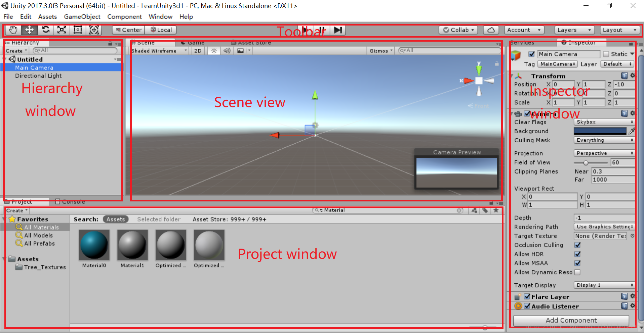The height and width of the screenshot is (333, 644).
Task: Open the Layers dropdown
Action: tap(574, 30)
